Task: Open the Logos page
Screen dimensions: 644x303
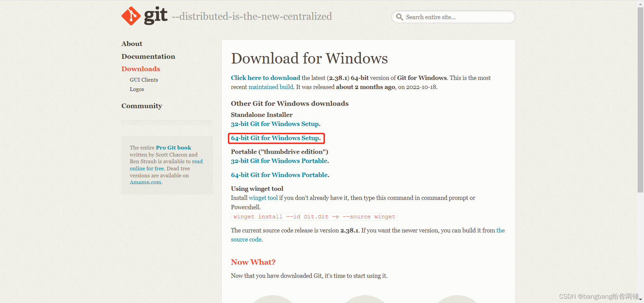Action: [x=137, y=89]
